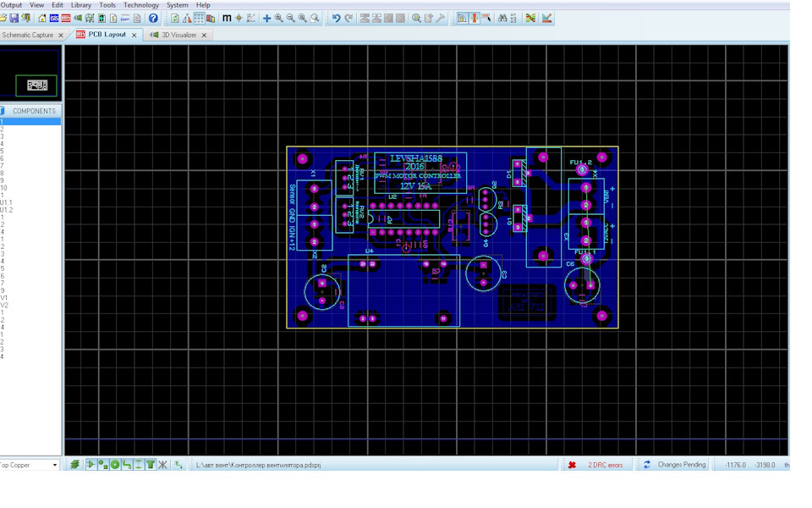The image size is (812, 508).
Task: Toggle the via selection filter (green circle)
Action: (115, 465)
